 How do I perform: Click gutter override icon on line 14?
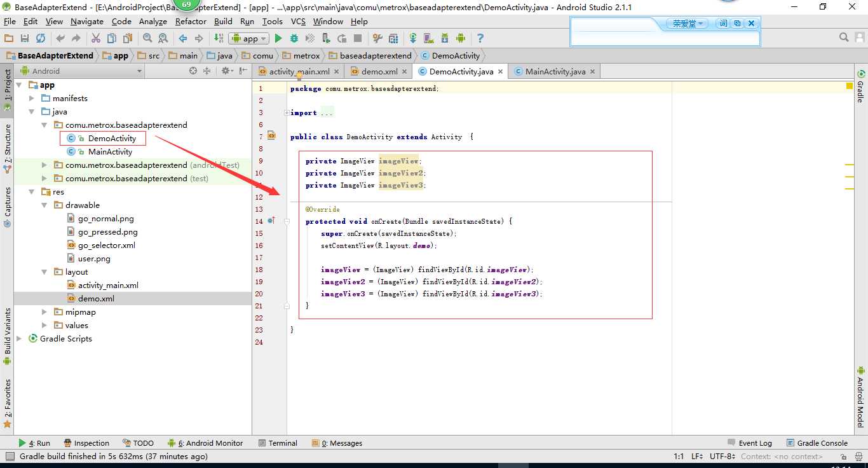pyautogui.click(x=271, y=221)
